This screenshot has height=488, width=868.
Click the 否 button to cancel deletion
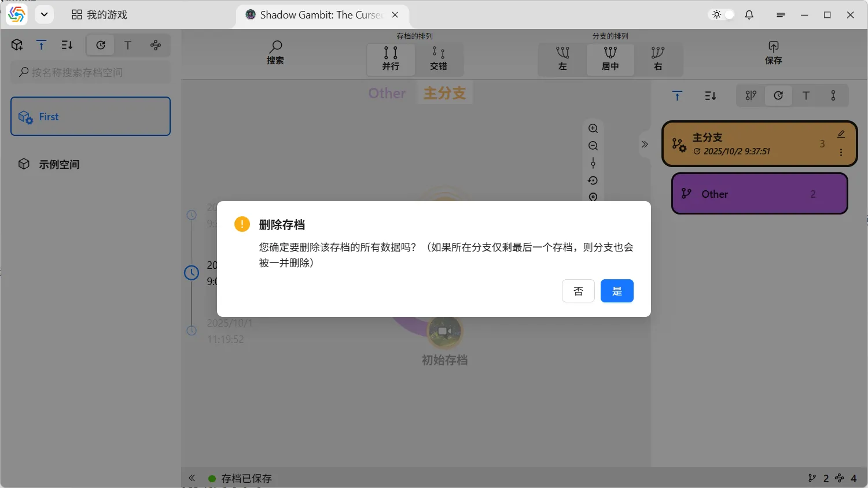[x=578, y=291]
